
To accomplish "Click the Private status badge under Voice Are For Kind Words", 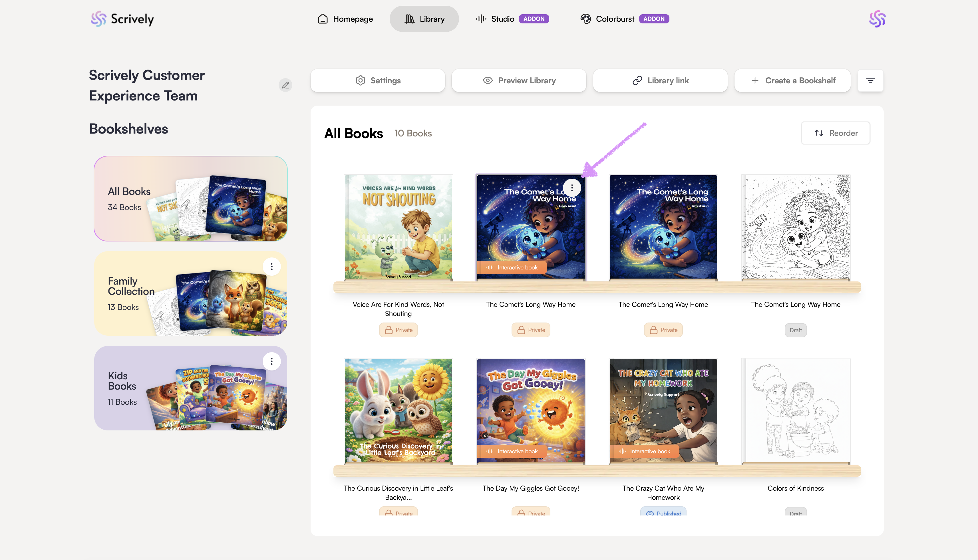I will point(398,330).
